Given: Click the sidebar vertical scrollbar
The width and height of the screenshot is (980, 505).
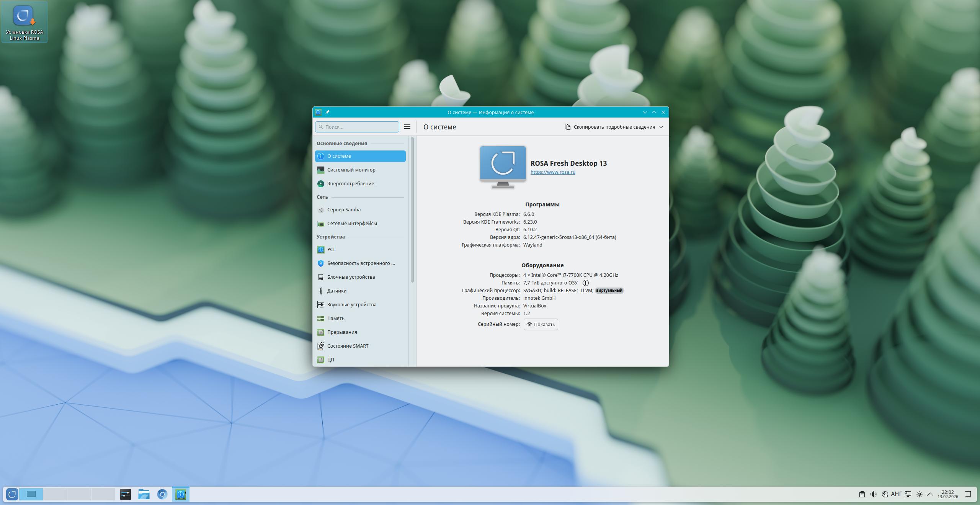Looking at the screenshot, I should (412, 210).
